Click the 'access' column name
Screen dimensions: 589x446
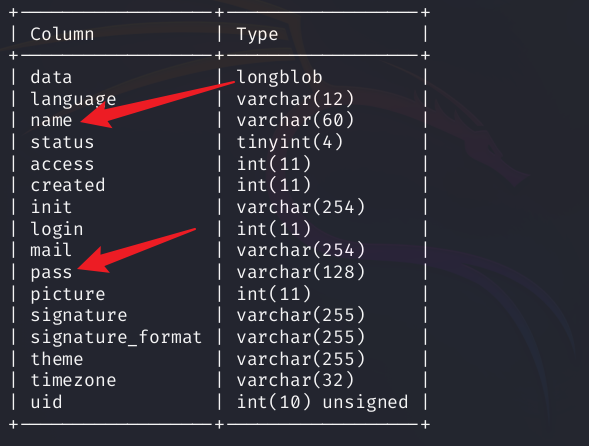[62, 164]
